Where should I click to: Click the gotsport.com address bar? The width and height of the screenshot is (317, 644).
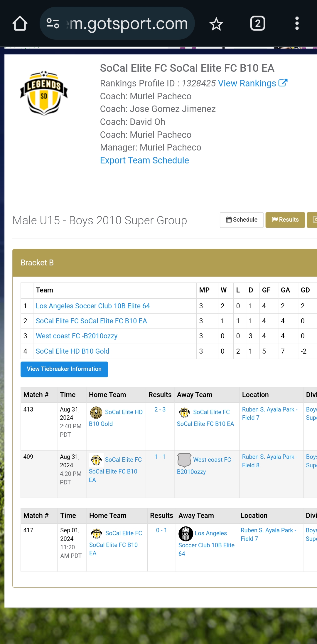coord(129,24)
